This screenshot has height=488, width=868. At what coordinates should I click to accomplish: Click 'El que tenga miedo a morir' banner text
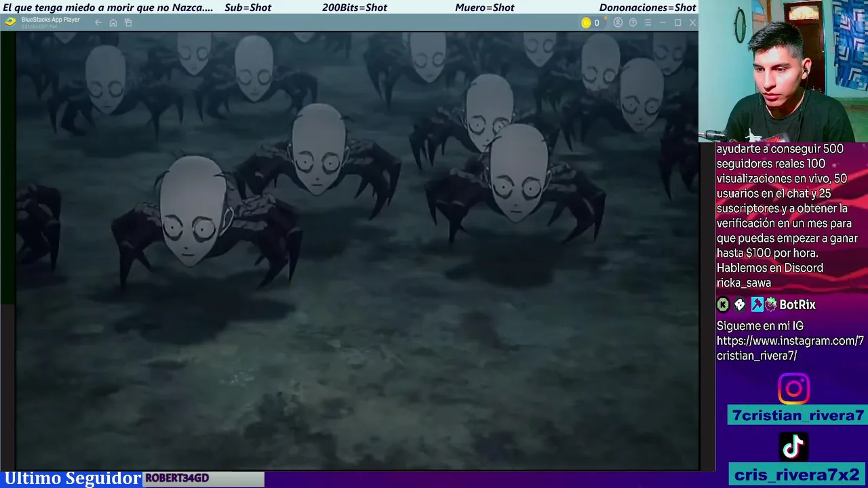108,7
